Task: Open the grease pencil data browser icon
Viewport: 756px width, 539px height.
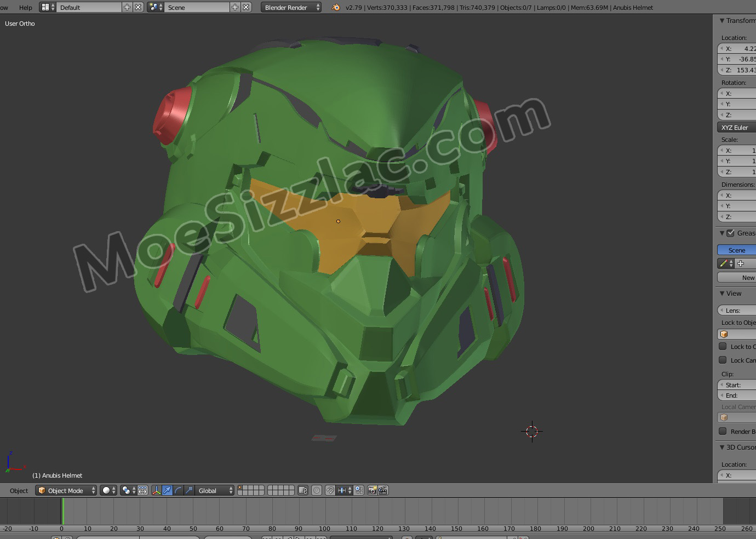Action: click(x=726, y=263)
